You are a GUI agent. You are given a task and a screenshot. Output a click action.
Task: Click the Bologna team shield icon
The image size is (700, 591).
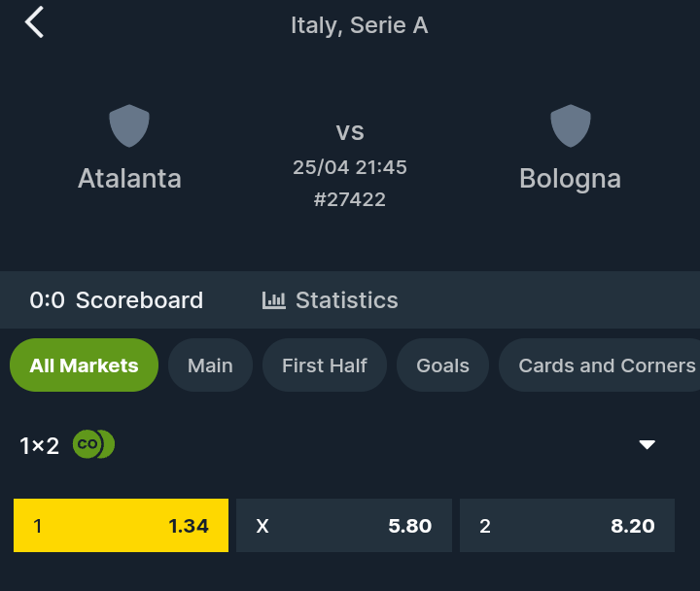(x=571, y=125)
